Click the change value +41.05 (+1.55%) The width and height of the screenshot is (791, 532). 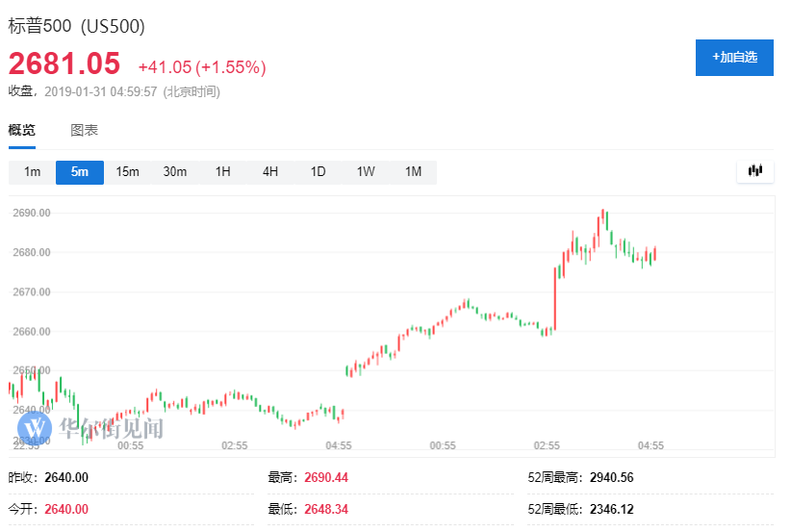(x=202, y=67)
